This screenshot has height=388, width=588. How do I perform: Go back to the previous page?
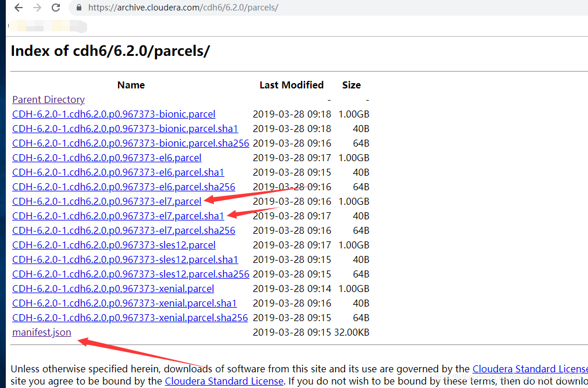pos(19,8)
